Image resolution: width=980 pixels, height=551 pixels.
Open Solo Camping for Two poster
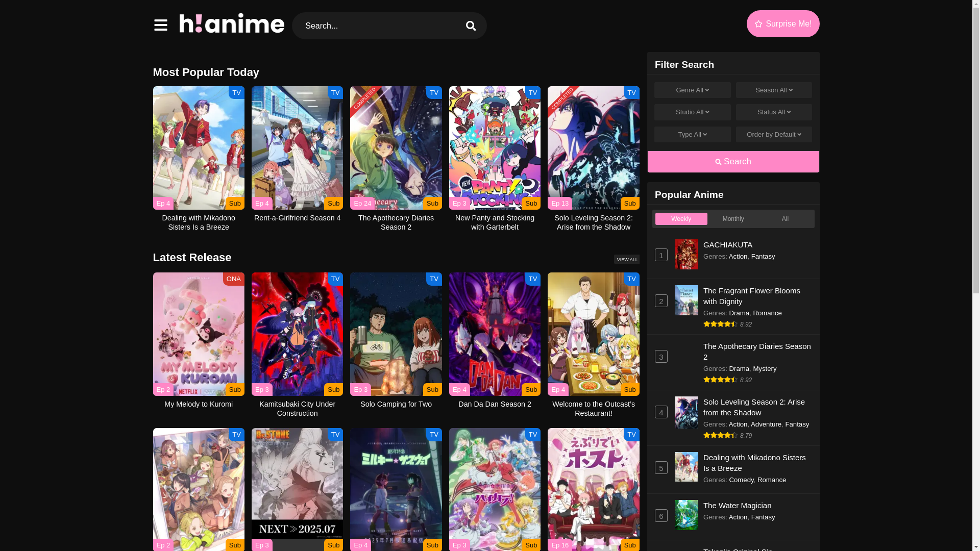tap(396, 334)
